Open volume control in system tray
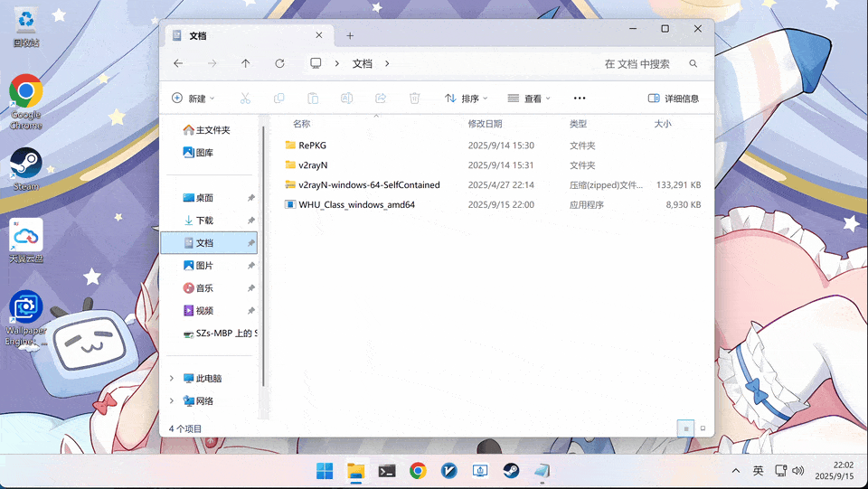Screen dimensions: 868x489 [797, 471]
